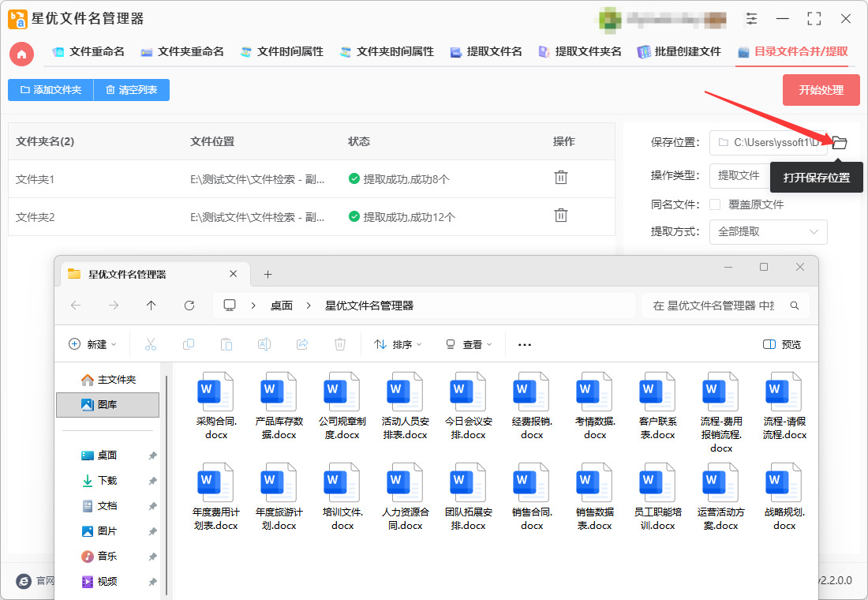Select the 采购合同.docx file
The width and height of the screenshot is (868, 600).
click(x=216, y=406)
